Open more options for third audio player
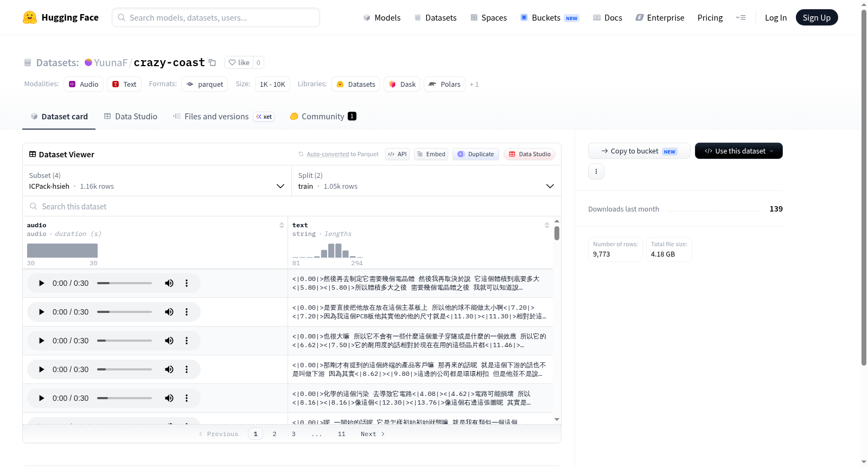 [x=187, y=341]
